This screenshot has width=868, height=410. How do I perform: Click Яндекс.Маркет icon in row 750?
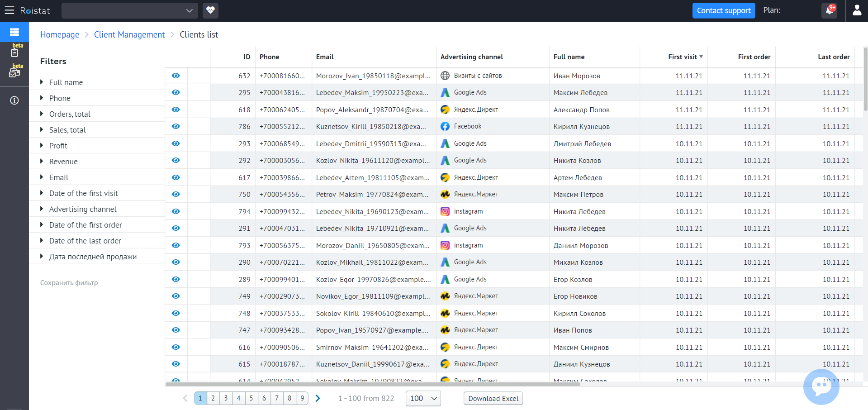tap(445, 194)
